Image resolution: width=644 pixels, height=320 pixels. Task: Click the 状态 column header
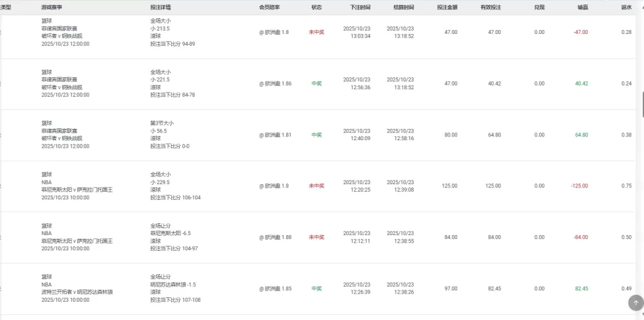(x=316, y=7)
